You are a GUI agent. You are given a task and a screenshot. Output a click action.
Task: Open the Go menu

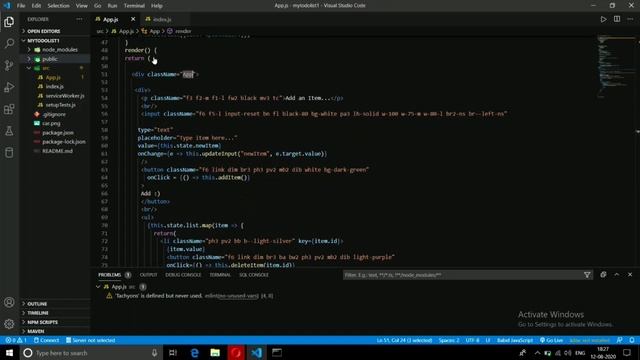tap(98, 6)
